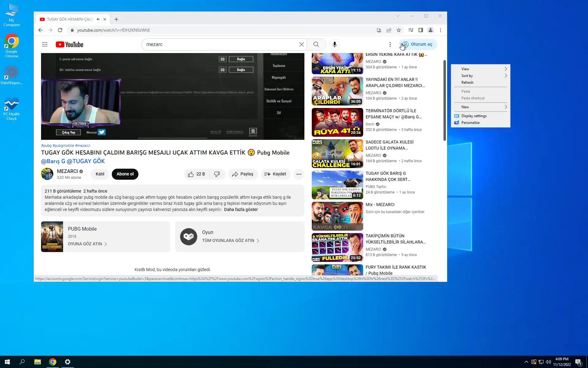
Task: Choose Personalize from context menu
Action: pos(470,123)
